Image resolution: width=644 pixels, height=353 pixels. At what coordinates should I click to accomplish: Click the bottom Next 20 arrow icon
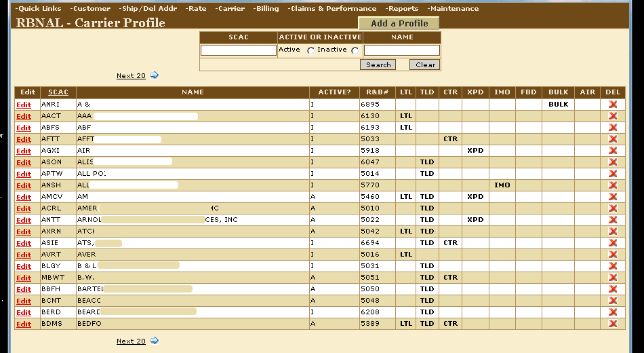tap(155, 341)
